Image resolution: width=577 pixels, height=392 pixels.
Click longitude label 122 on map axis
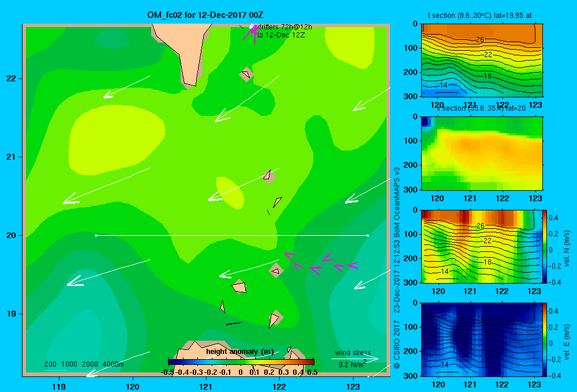coord(279,386)
